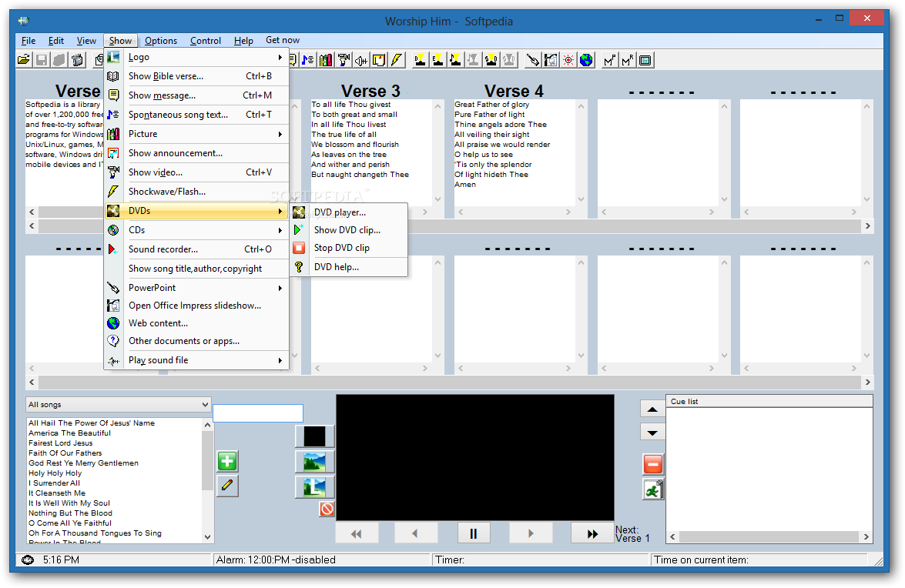Select the logo over landscape thumbnail button
905x588 pixels.
[314, 487]
